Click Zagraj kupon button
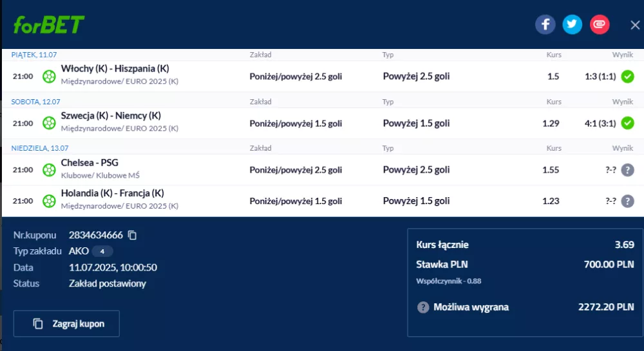 point(66,324)
